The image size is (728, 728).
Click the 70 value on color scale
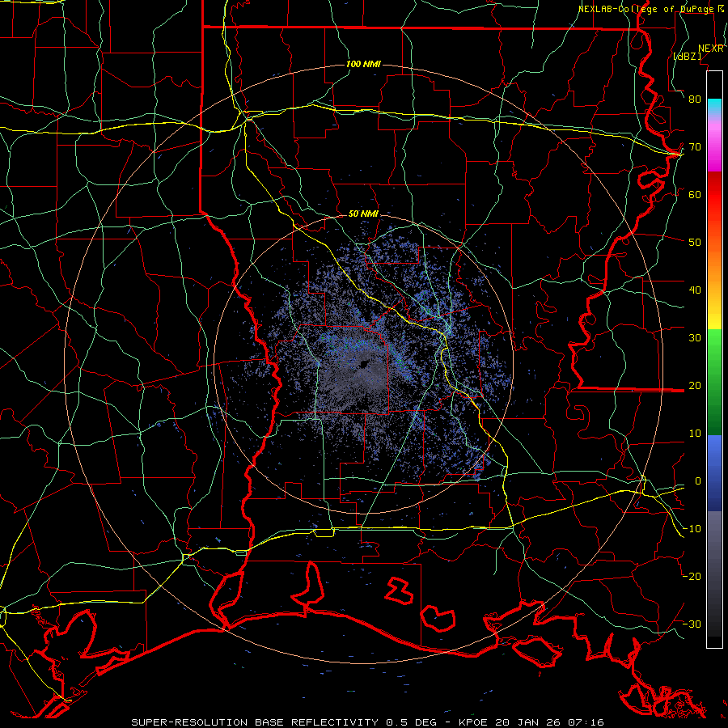(x=695, y=147)
